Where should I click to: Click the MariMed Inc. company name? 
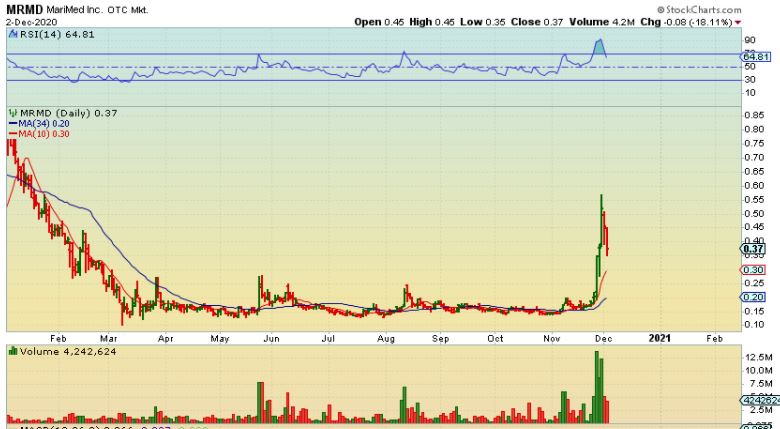click(75, 9)
